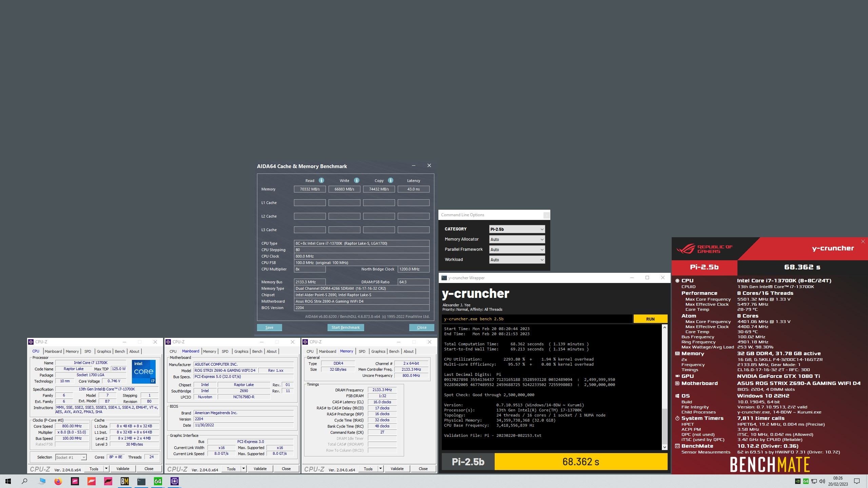This screenshot has width=868, height=488.
Task: Open the notification center icon
Action: tap(857, 481)
